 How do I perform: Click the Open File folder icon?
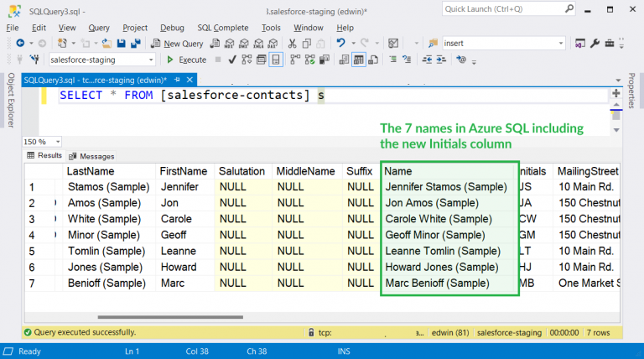coord(106,44)
